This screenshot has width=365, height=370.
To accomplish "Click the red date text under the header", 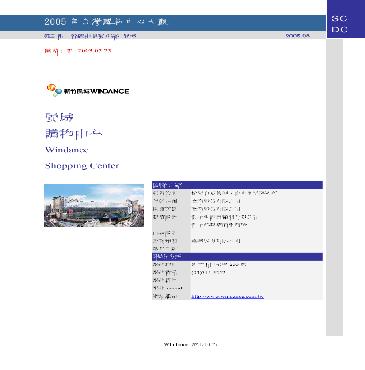I will pos(78,51).
